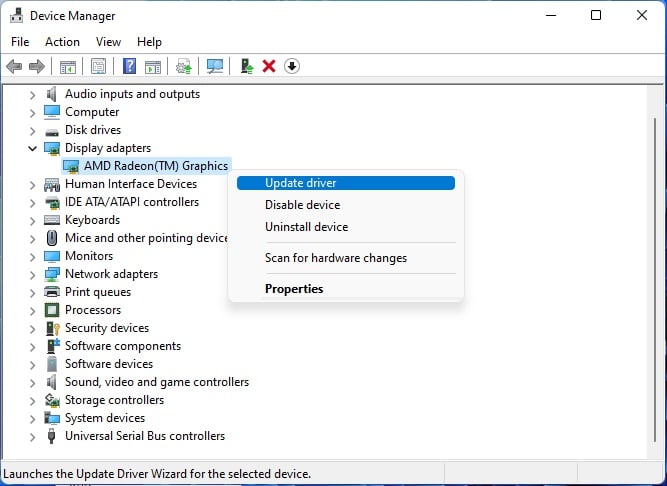Expand the Monitors chevron
The height and width of the screenshot is (486, 667).
point(33,257)
